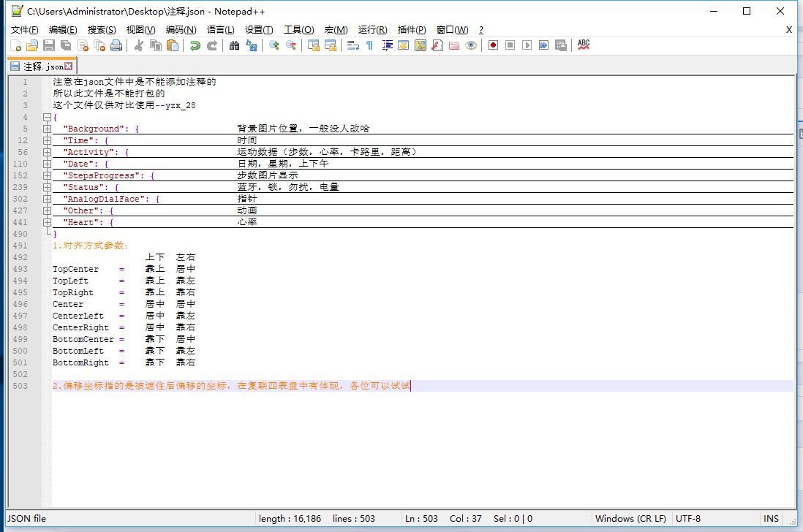Start macro recording with red dot icon

pos(494,45)
